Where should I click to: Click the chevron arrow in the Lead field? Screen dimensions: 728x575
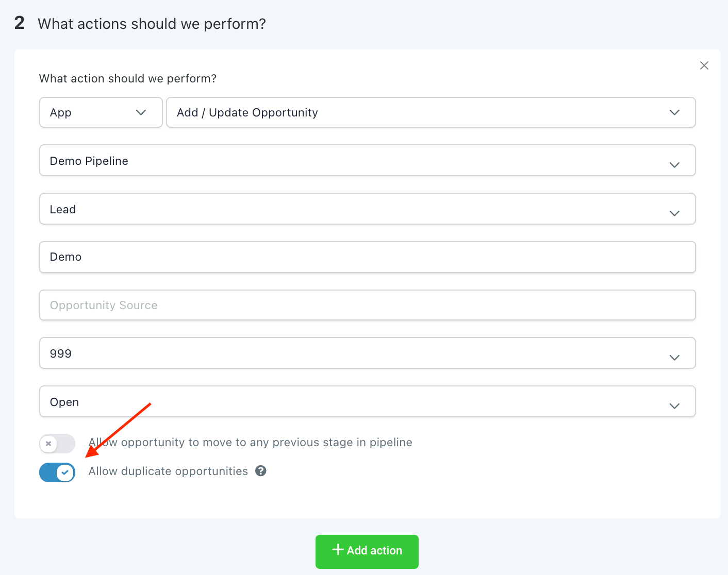[674, 213]
